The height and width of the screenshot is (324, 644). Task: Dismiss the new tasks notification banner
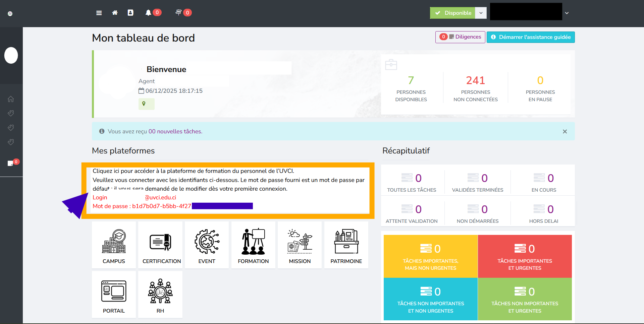tap(565, 131)
